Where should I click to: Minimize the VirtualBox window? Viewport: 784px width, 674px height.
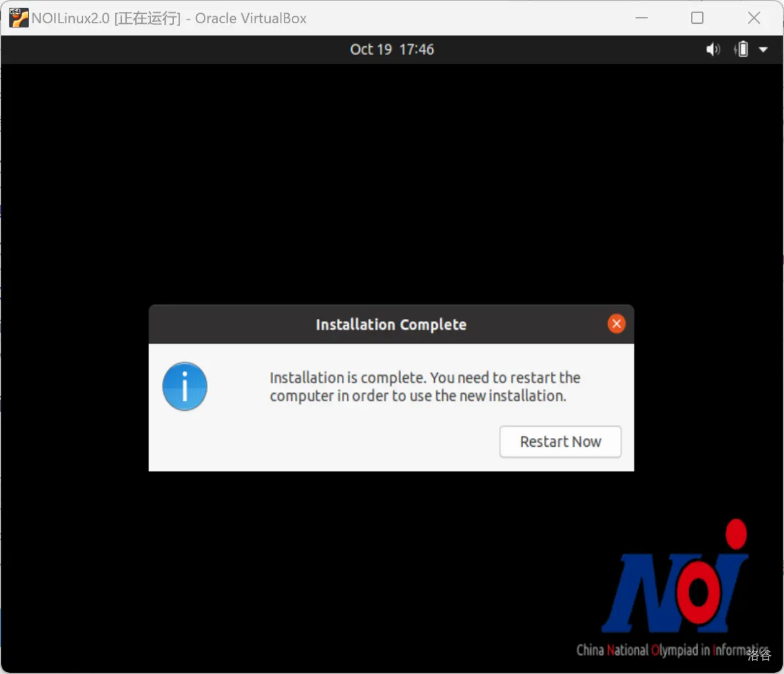pos(642,18)
